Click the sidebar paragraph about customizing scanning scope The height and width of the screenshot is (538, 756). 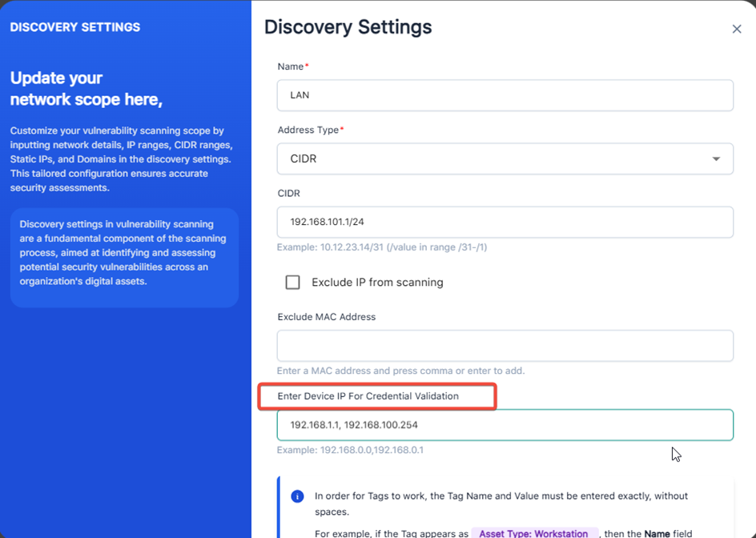(121, 159)
